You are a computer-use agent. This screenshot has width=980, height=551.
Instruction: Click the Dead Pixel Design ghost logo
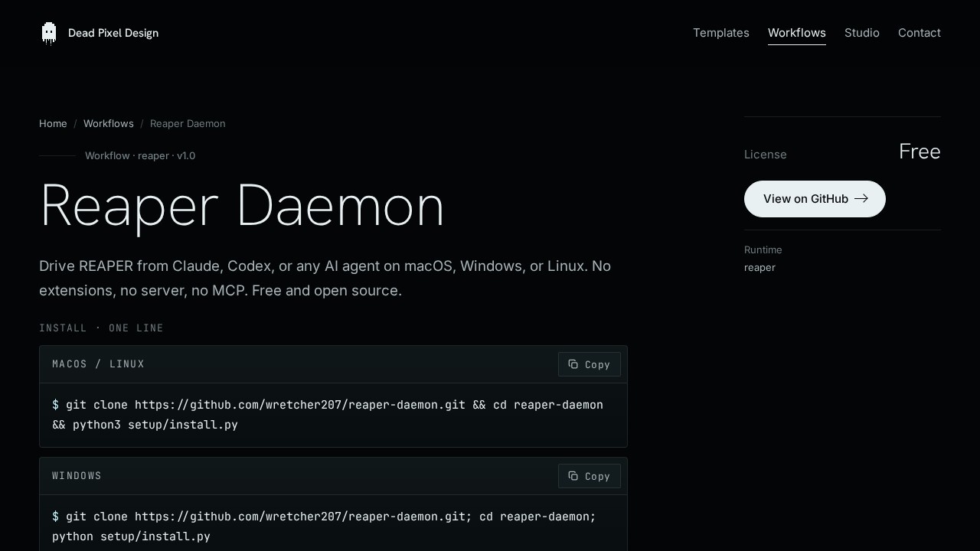[49, 33]
